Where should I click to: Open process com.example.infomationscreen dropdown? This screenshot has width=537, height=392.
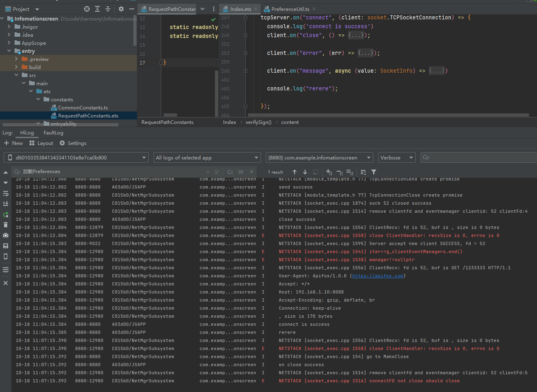(x=320, y=157)
